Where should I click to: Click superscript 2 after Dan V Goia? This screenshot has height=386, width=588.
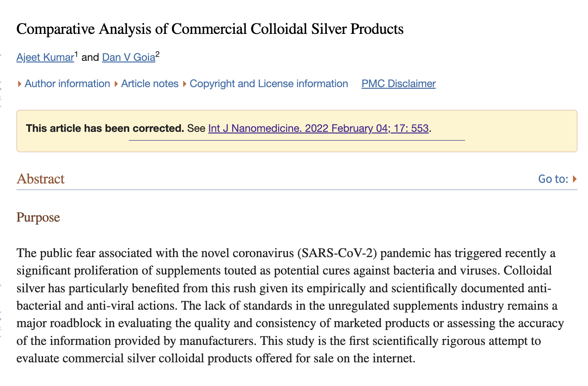pyautogui.click(x=158, y=54)
